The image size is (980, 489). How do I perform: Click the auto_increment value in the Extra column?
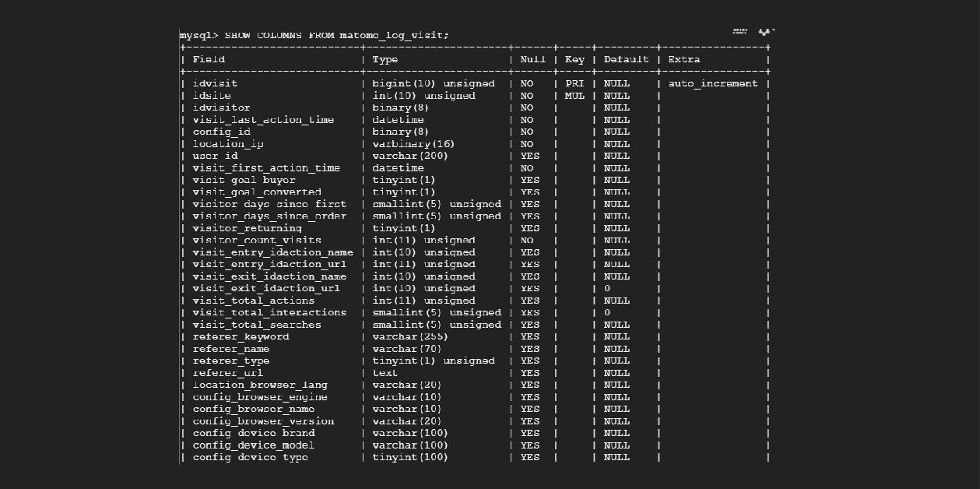713,83
